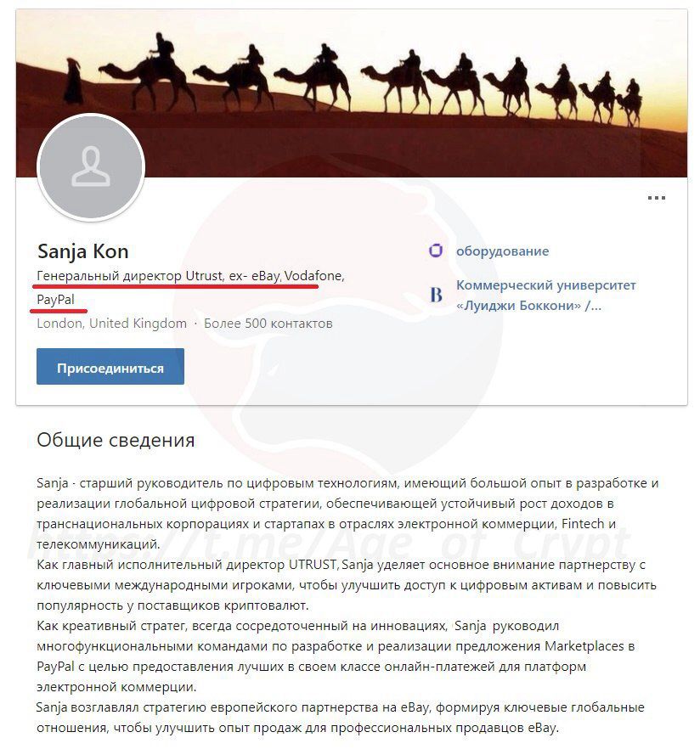Click the Общие сведения section heading
Screen dimensions: 700x749
116,440
